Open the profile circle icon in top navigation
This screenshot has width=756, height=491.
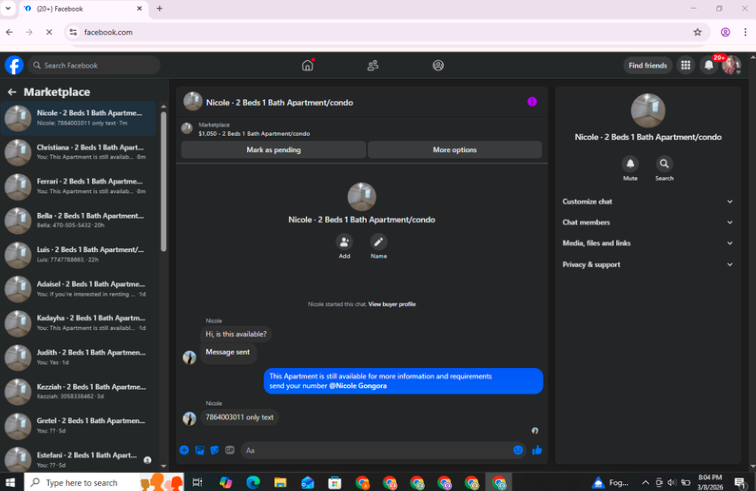click(x=438, y=65)
